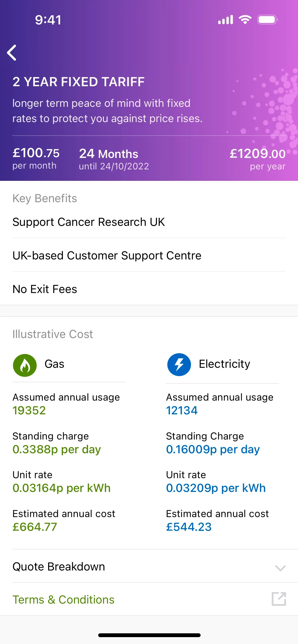Tap gas estimated annual cost £664.77
Image resolution: width=298 pixels, height=644 pixels.
point(35,527)
